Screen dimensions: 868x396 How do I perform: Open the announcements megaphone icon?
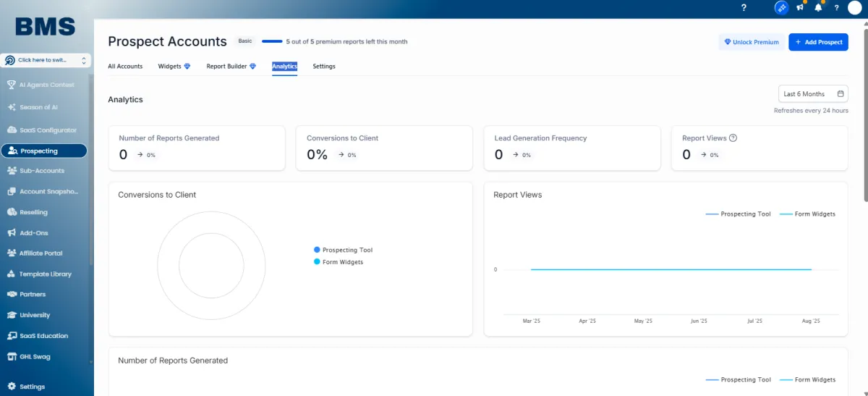point(800,8)
